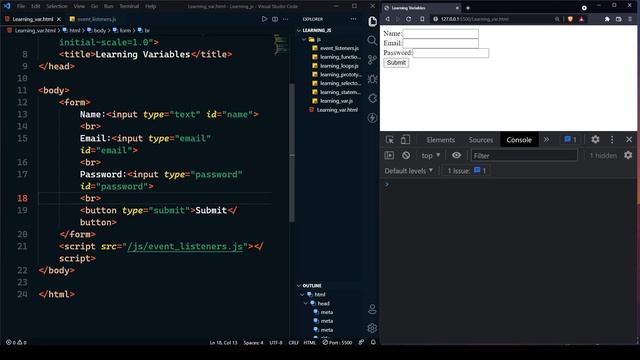Viewport: 640px width, 360px height.
Task: Switch to the DevTools Sources tab
Action: (480, 140)
